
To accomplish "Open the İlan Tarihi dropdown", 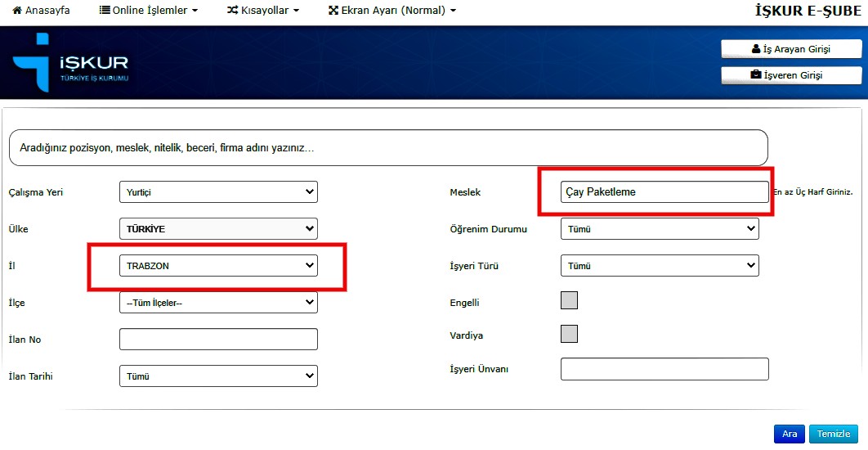I will click(x=219, y=376).
